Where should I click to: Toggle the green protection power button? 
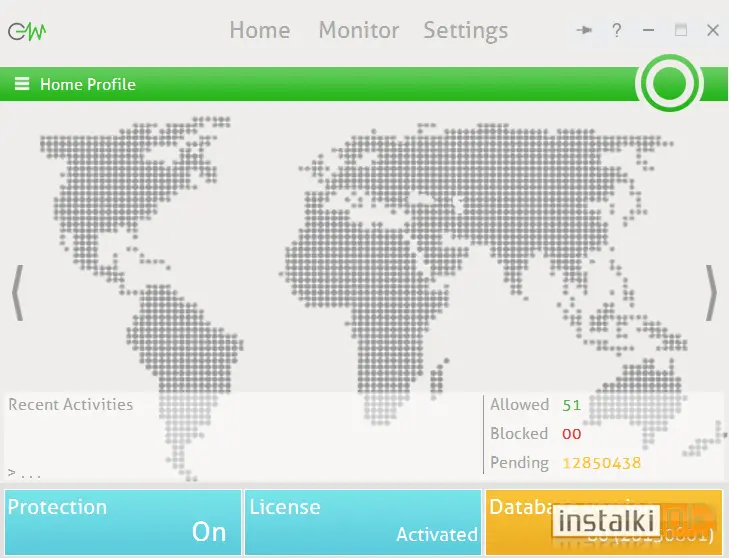(669, 83)
